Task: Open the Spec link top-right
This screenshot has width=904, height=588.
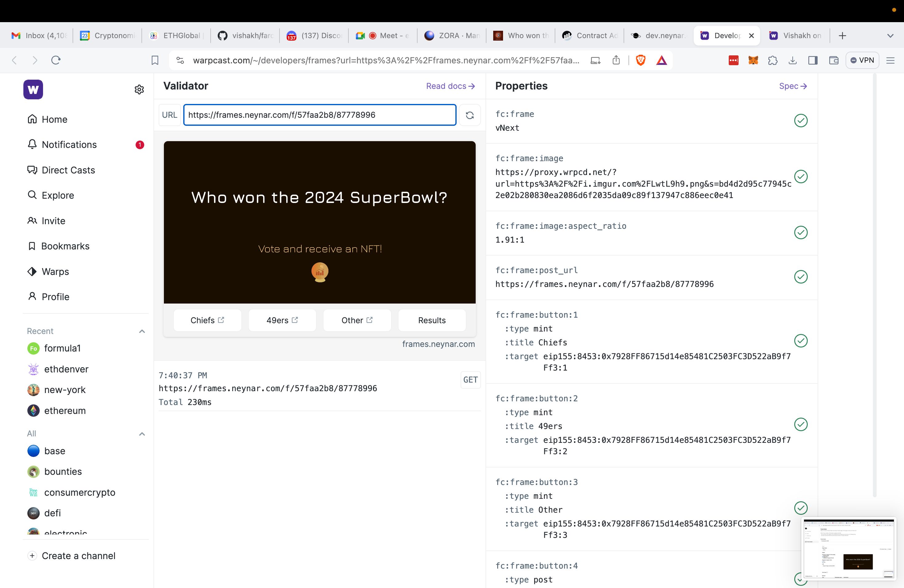Action: click(792, 85)
